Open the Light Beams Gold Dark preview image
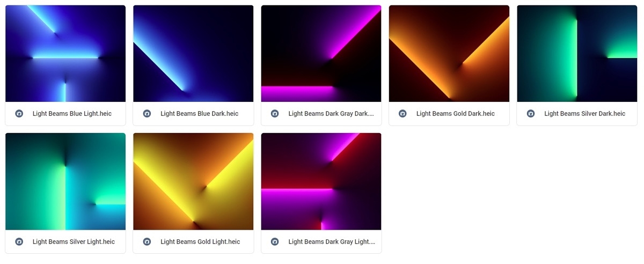644x264 pixels. pos(449,54)
